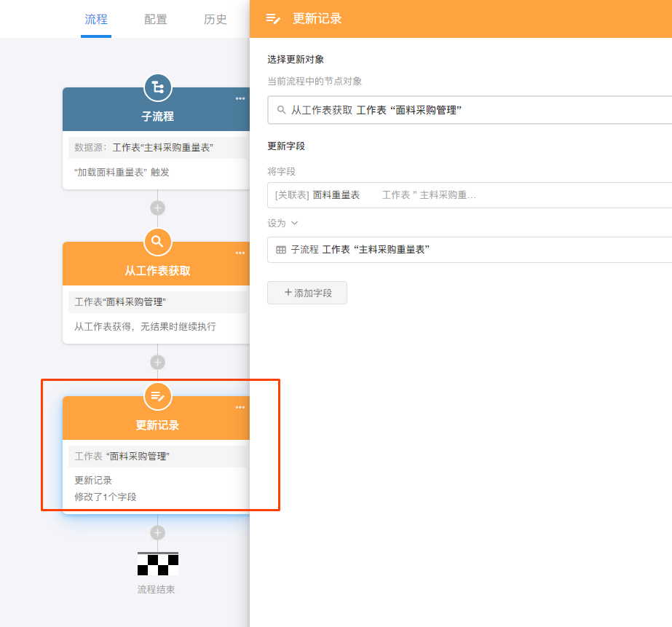This screenshot has width=672, height=627.
Task: Click the 流程结束 checkered flag icon
Action: coord(158,564)
